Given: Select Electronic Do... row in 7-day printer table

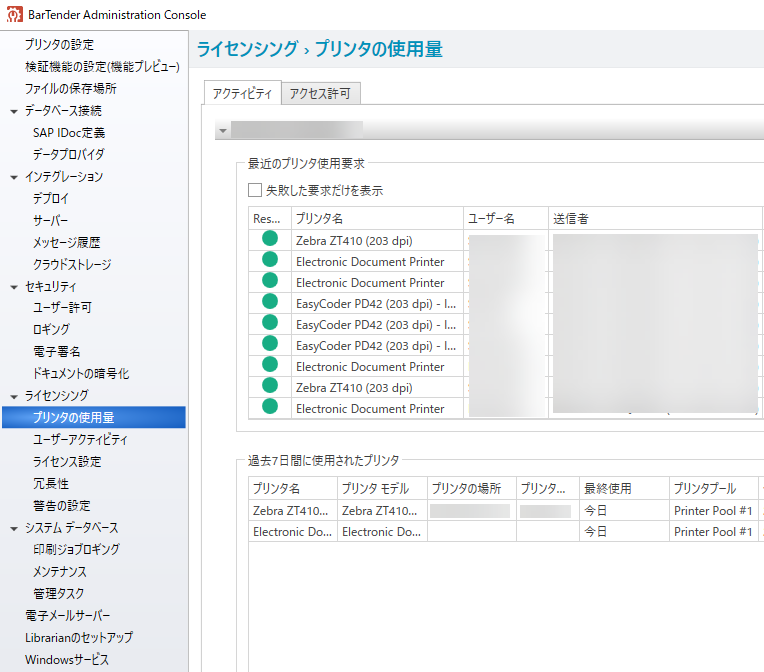Looking at the screenshot, I should click(x=506, y=531).
